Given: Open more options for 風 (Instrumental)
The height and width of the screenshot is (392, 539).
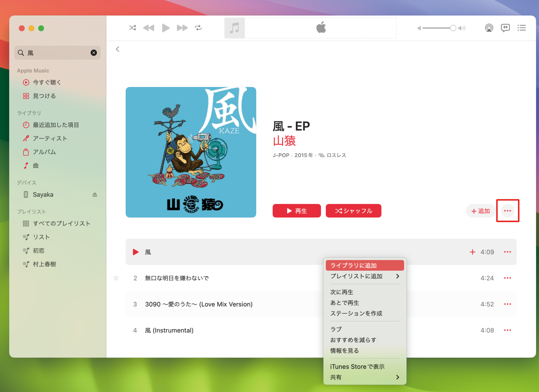Looking at the screenshot, I should point(508,330).
